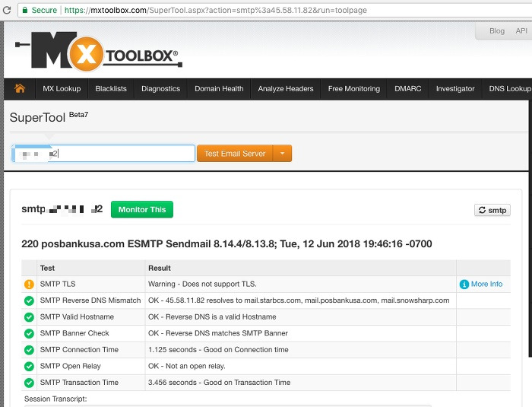Click the browser reload icon
This screenshot has width=532, height=407.
click(6, 10)
